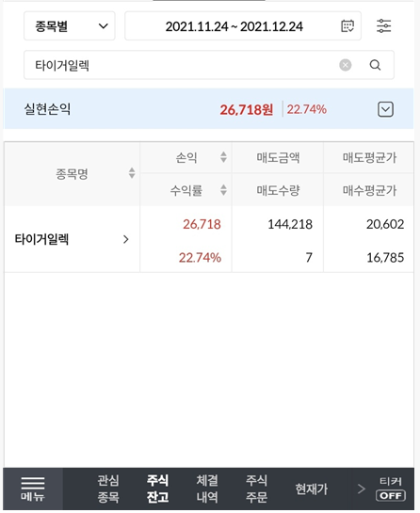Open the filter settings sliders icon

pos(383,26)
